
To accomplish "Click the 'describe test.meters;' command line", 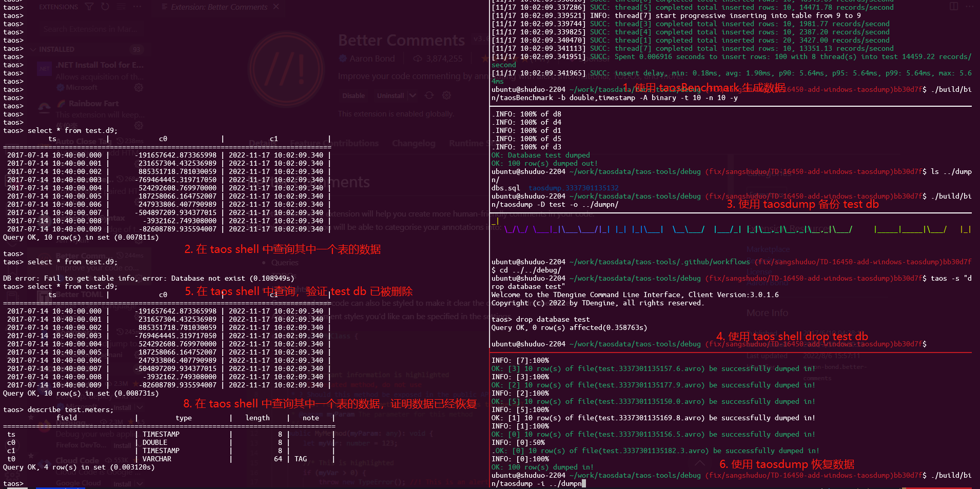I will pos(71,410).
